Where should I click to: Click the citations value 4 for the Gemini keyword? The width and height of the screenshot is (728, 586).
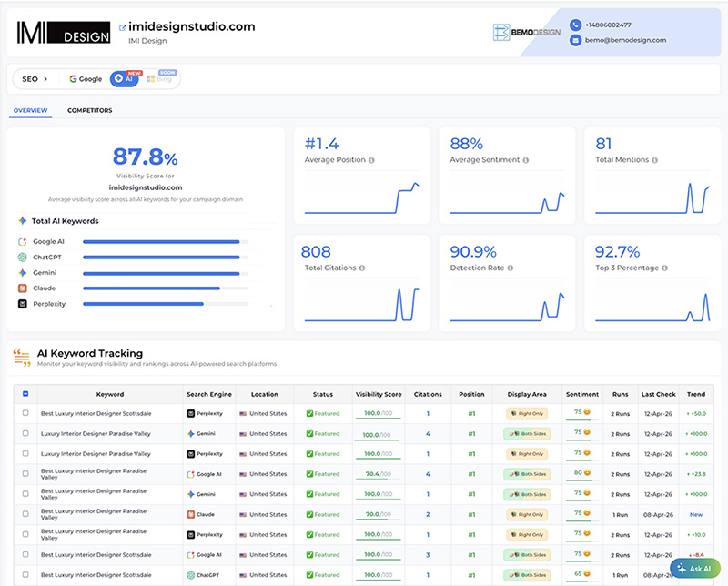428,434
